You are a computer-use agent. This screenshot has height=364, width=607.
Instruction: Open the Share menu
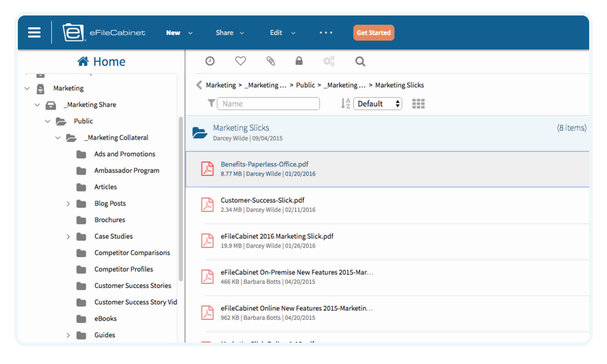[x=230, y=33]
